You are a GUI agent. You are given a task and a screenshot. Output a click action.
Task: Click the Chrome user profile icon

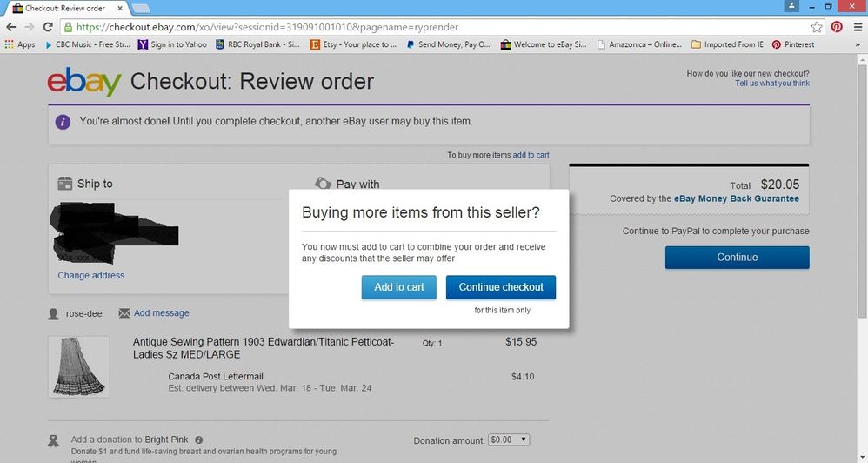pyautogui.click(x=791, y=6)
